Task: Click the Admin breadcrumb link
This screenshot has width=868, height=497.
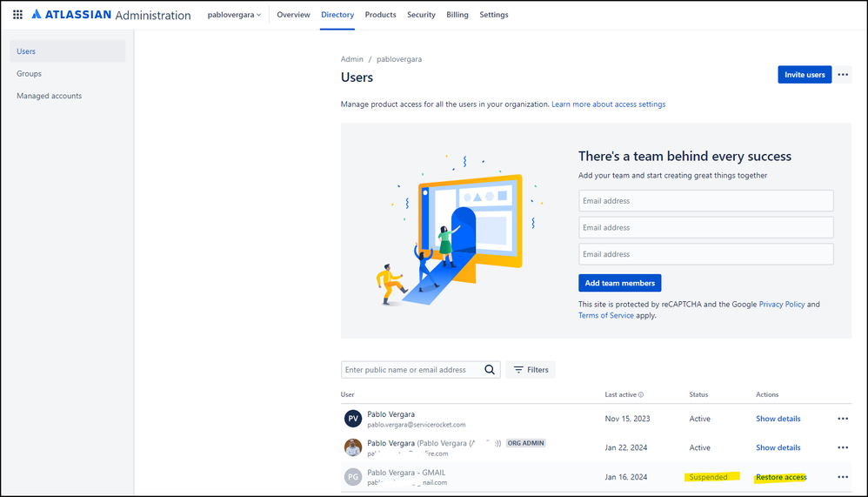Action: (352, 58)
